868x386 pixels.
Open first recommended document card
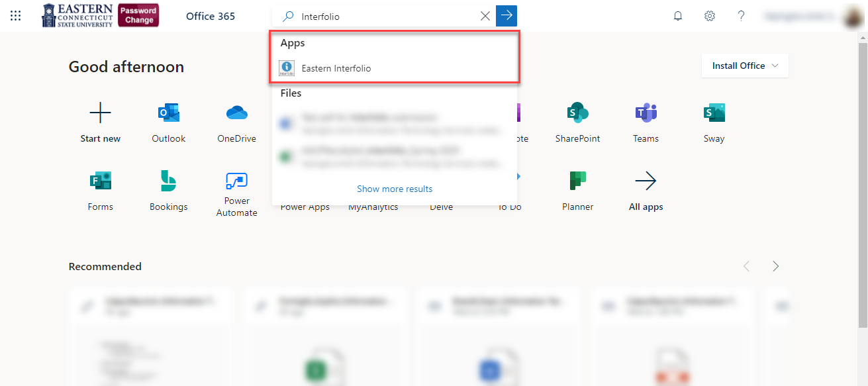point(151,336)
